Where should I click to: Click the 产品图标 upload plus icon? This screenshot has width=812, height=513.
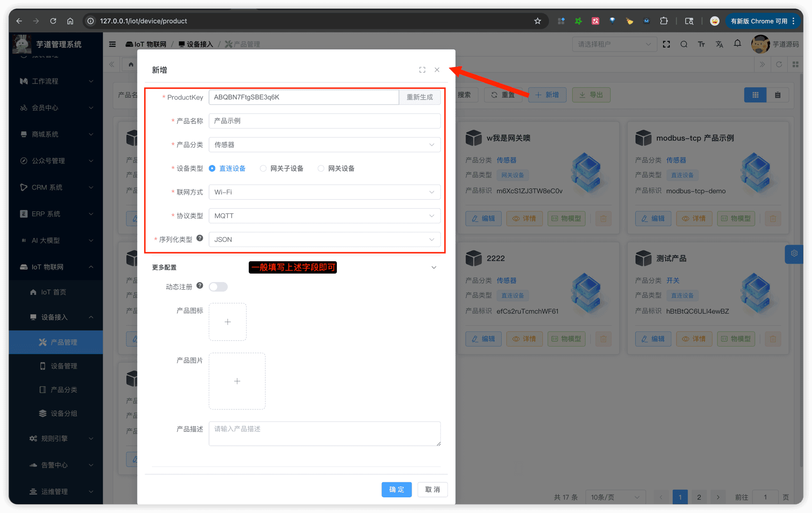point(227,322)
